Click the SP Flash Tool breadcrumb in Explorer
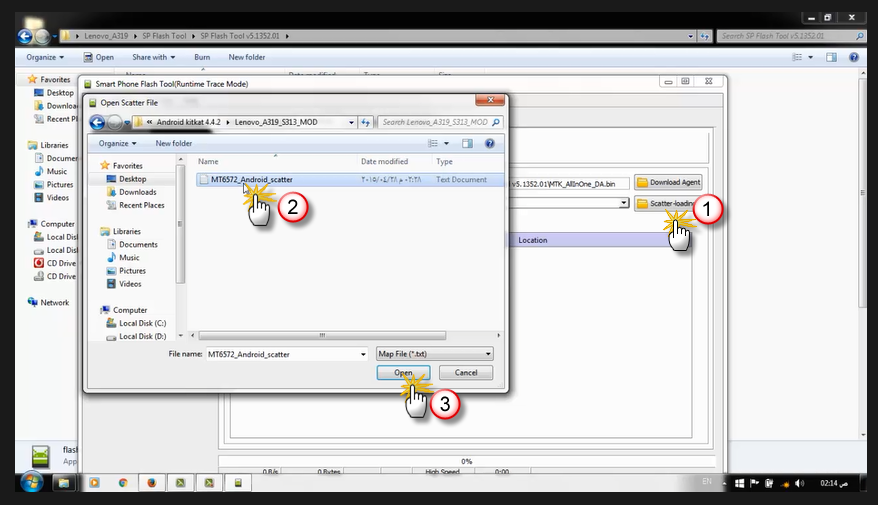 [164, 36]
